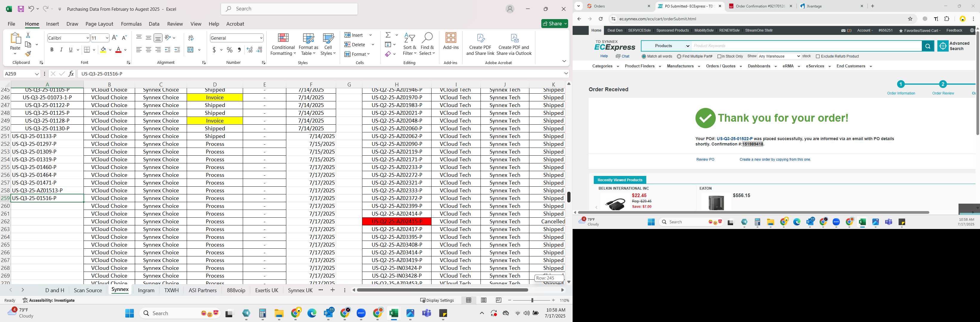This screenshot has height=322, width=980.
Task: Toggle Bold formatting in Font group
Action: (52, 50)
